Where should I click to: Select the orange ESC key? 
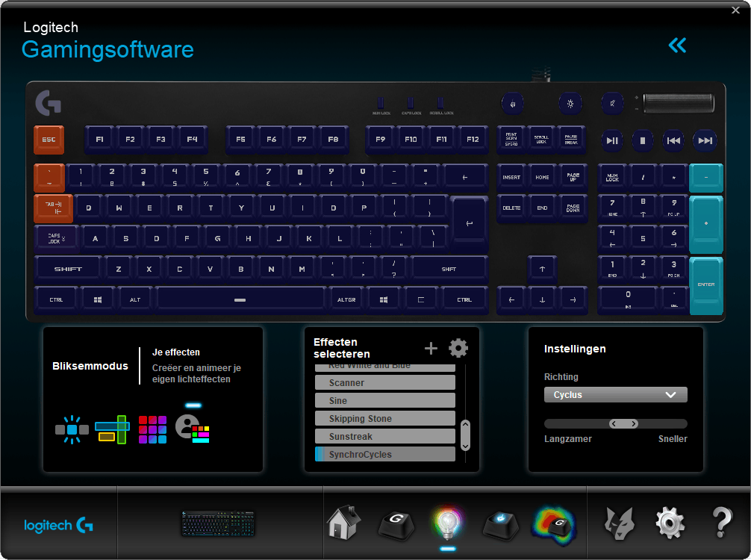(49, 140)
